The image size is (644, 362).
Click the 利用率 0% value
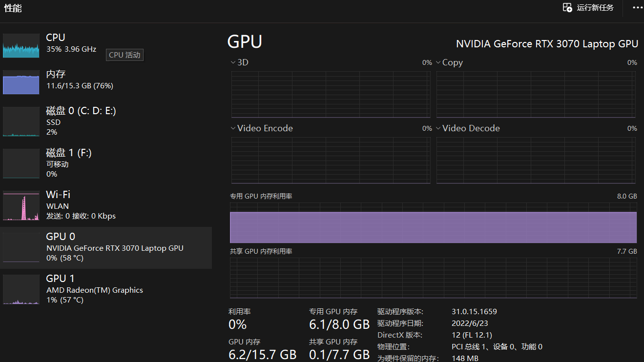tap(238, 324)
